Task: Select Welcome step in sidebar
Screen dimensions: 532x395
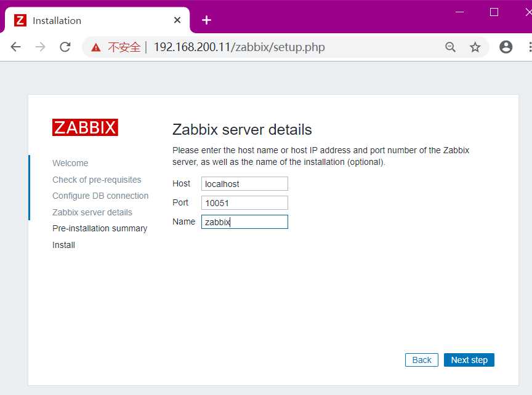Action: coord(70,163)
